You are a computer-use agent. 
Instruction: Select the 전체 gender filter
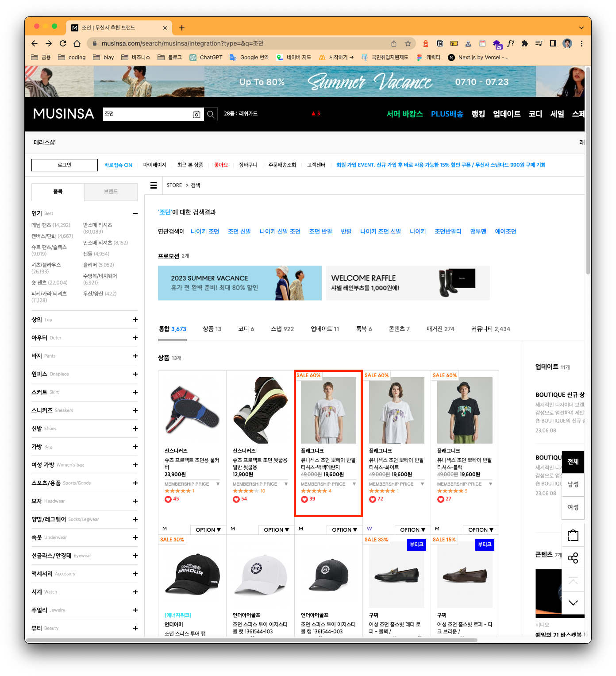point(573,462)
